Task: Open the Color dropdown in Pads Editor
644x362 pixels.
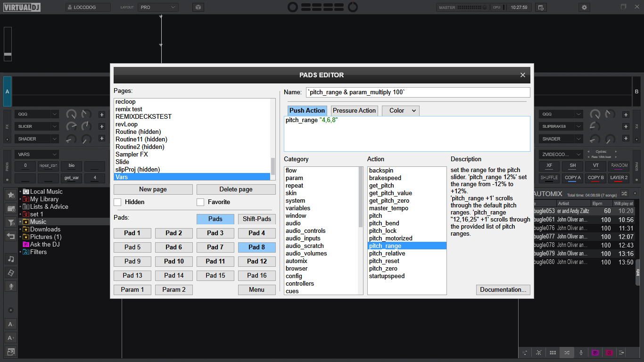Action: coord(400,110)
